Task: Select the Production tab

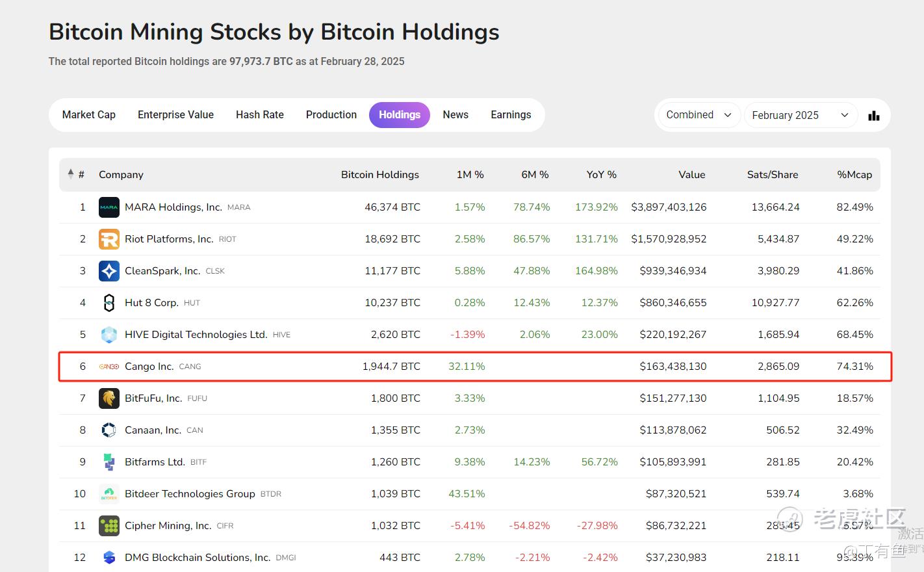Action: 331,115
